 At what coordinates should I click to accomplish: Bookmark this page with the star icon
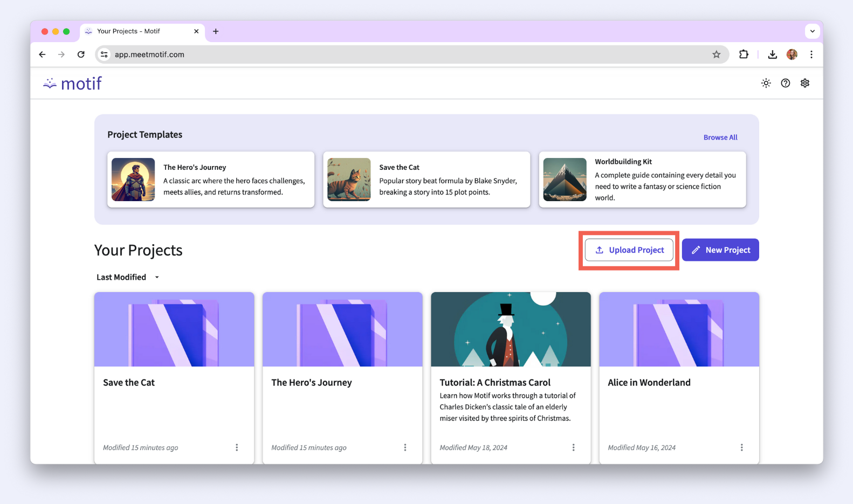pyautogui.click(x=716, y=54)
